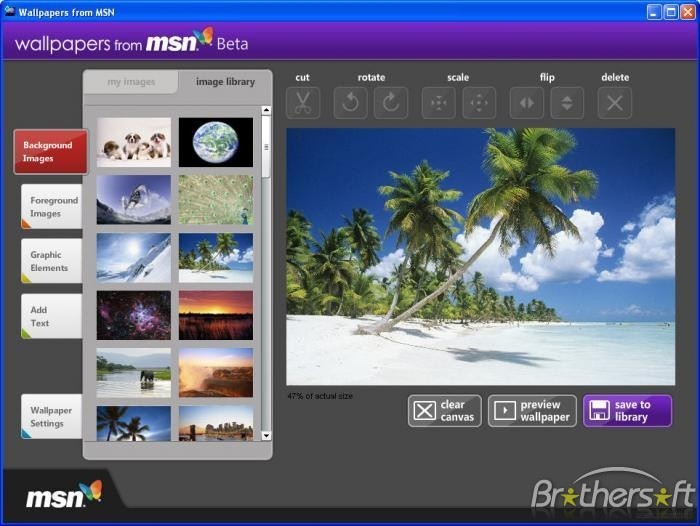
Task: Click the clear canvas button
Action: (445, 411)
